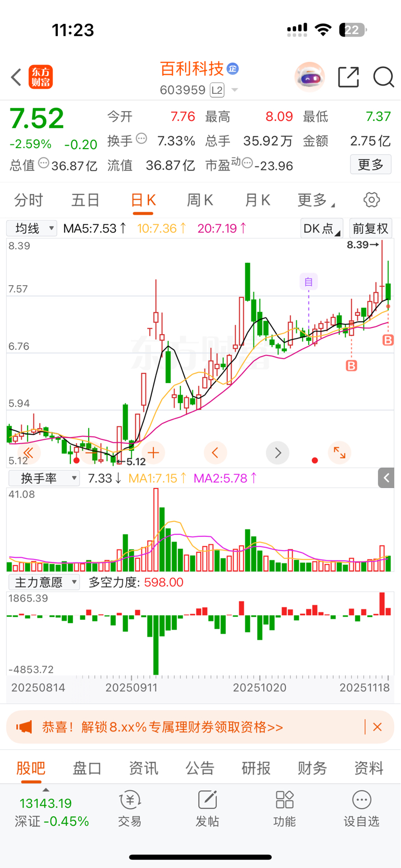Open the 功能 functions icon

285,809
